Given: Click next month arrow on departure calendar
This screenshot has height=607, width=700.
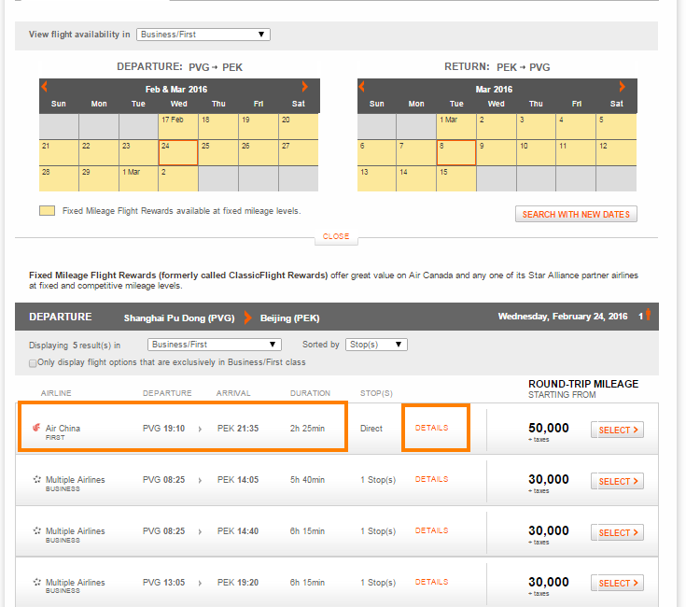Looking at the screenshot, I should (303, 87).
